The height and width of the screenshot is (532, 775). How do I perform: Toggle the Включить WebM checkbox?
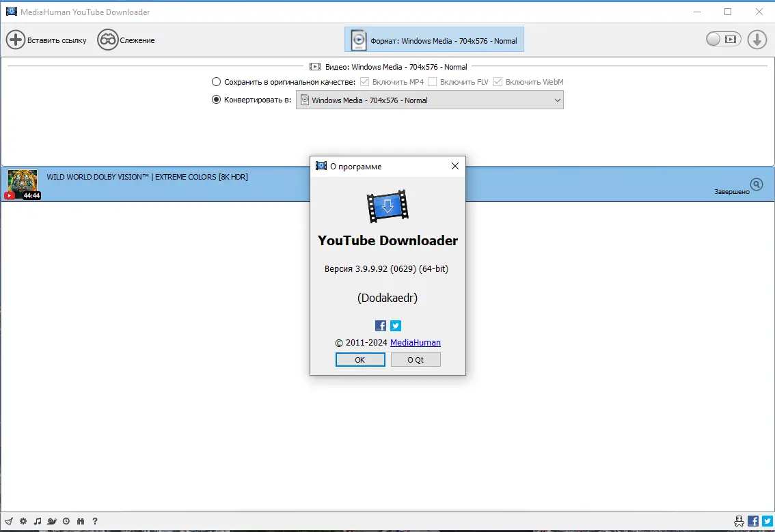(498, 82)
